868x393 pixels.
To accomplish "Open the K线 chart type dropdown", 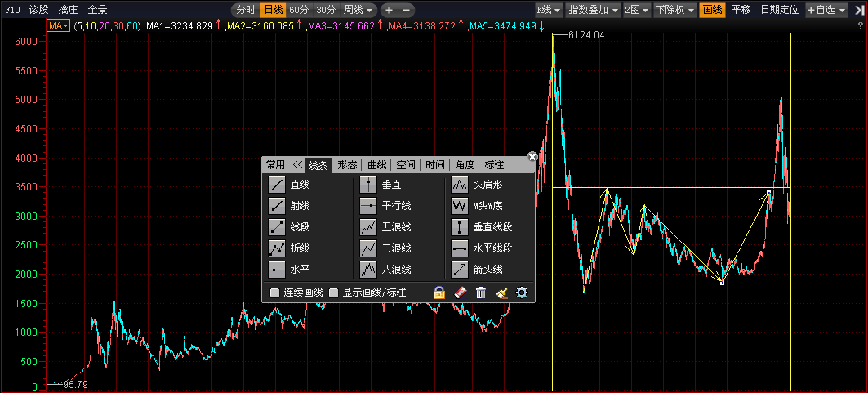I will point(549,10).
